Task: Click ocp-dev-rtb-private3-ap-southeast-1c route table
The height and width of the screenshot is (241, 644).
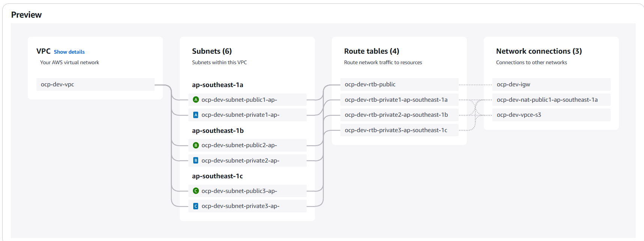Action: [399, 130]
